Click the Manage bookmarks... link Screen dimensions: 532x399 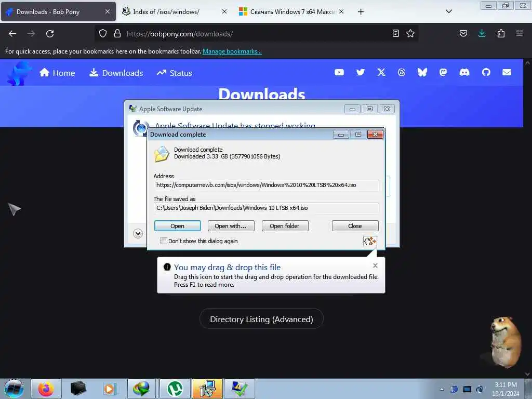(x=232, y=51)
